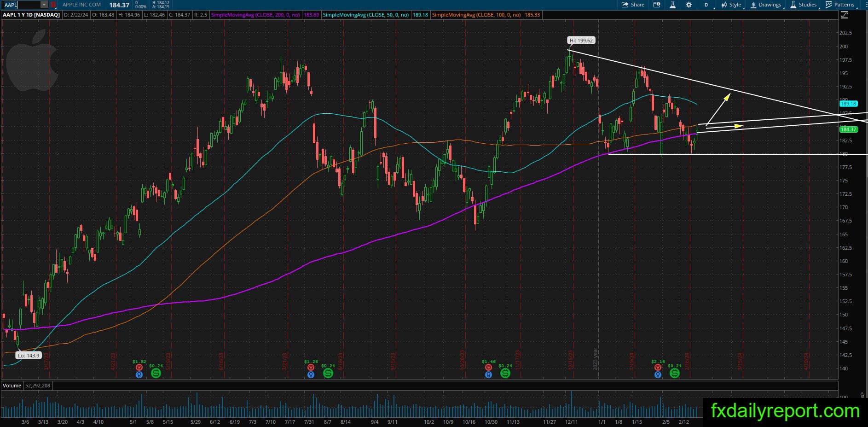The width and height of the screenshot is (868, 427).
Task: Click the AAPL symbol input field
Action: pyautogui.click(x=22, y=5)
